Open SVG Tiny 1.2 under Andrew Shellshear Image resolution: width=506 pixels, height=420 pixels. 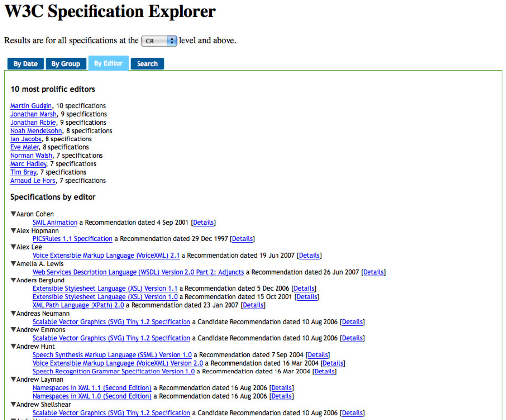coord(111,413)
